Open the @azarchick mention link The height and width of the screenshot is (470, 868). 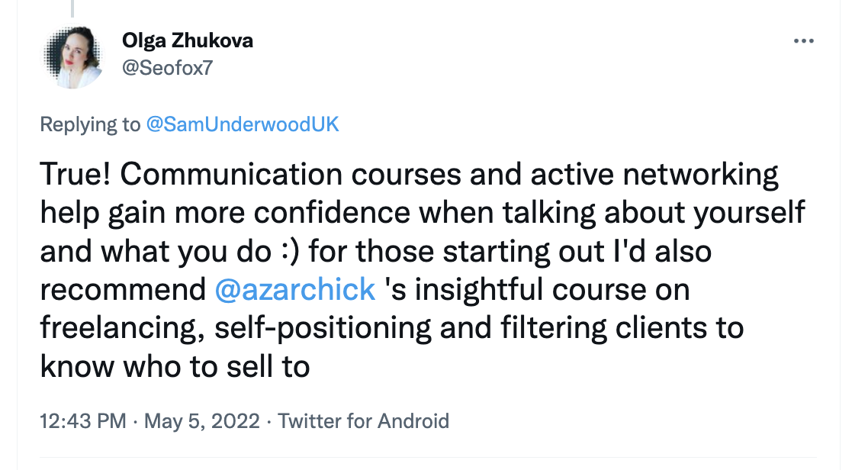(295, 289)
